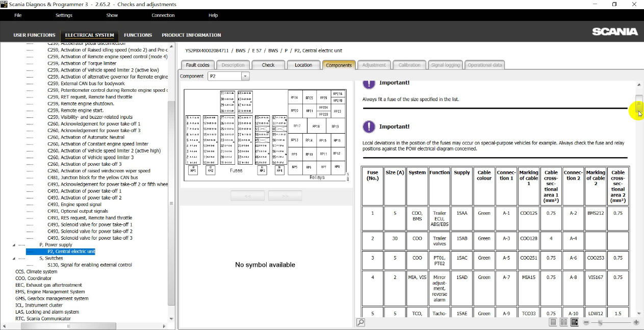Click the Trailer valves function cell
Viewport: 644px width, 330px height.
(440, 241)
